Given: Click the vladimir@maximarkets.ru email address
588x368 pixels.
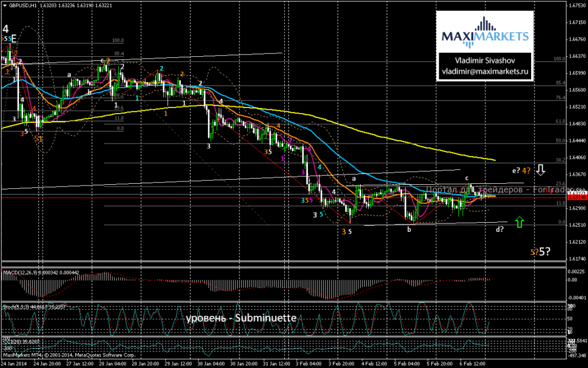Looking at the screenshot, I should (x=485, y=71).
